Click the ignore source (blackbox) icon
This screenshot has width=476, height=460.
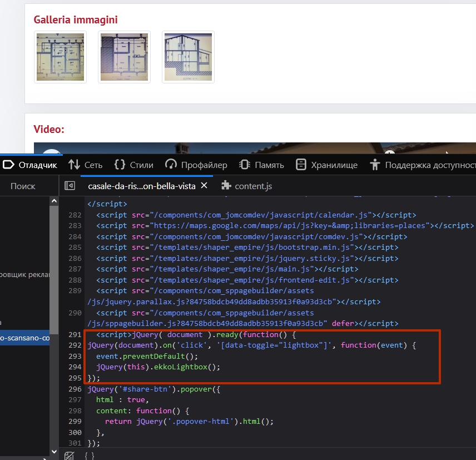(70, 456)
